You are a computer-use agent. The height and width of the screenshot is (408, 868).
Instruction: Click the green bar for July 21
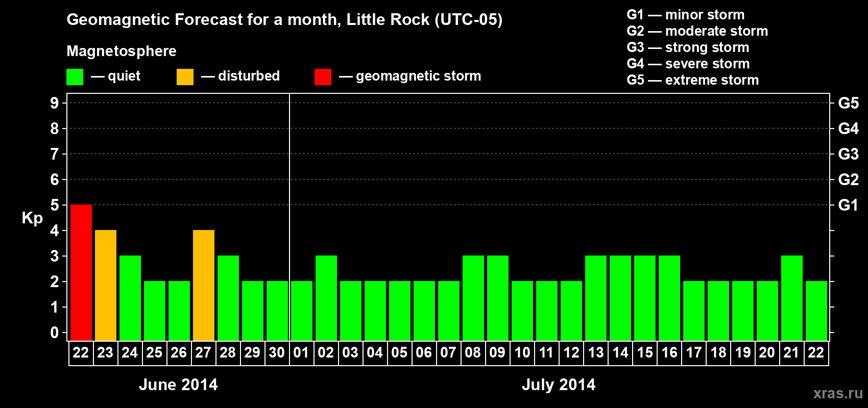pos(792,298)
